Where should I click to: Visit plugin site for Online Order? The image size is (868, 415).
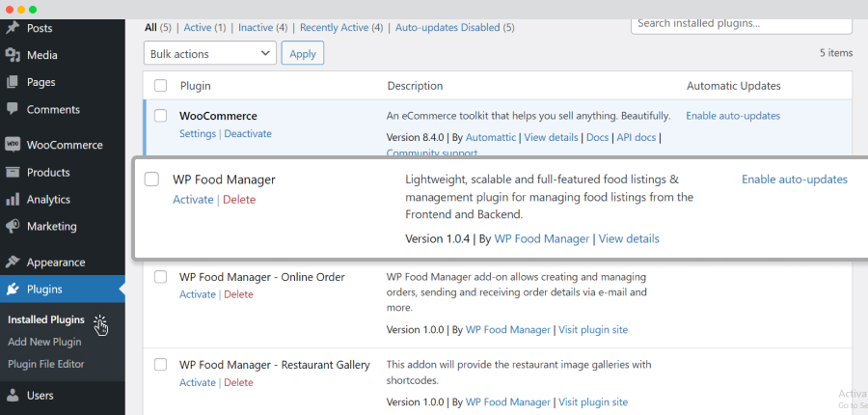pyautogui.click(x=593, y=330)
